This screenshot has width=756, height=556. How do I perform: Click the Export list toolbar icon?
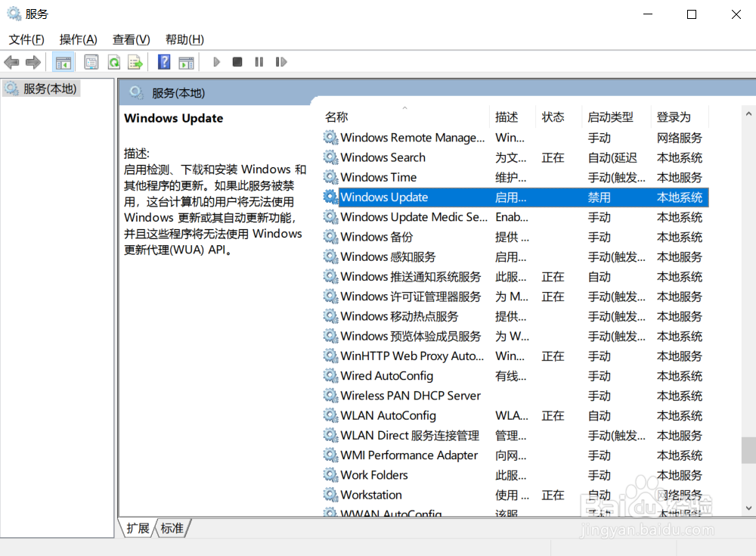coord(135,62)
